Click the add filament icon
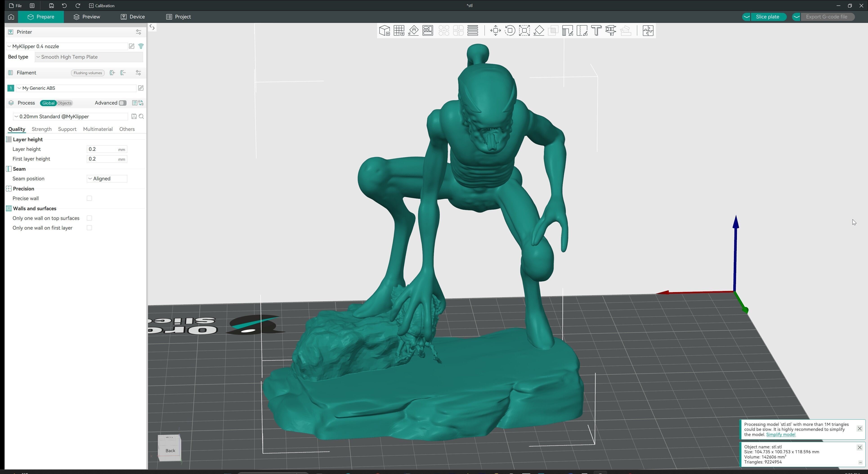Viewport: 868px width, 474px height. (112, 73)
